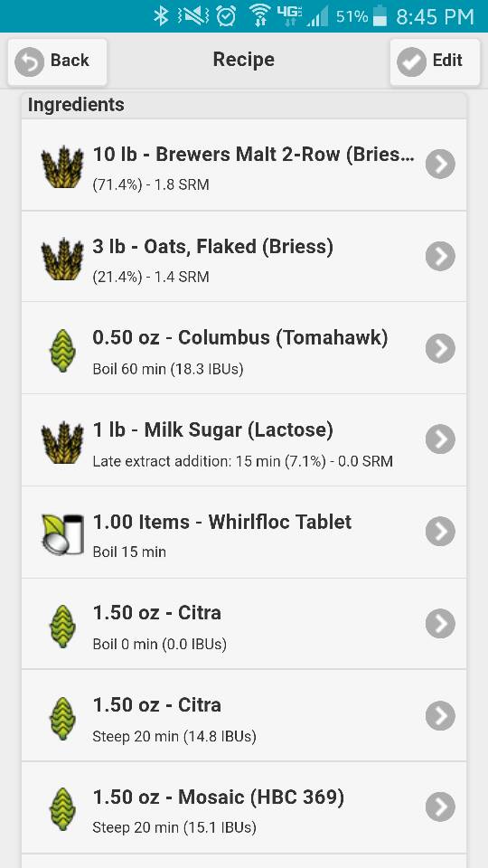
Task: Open Oats, Flaked details via chevron
Action: point(440,256)
